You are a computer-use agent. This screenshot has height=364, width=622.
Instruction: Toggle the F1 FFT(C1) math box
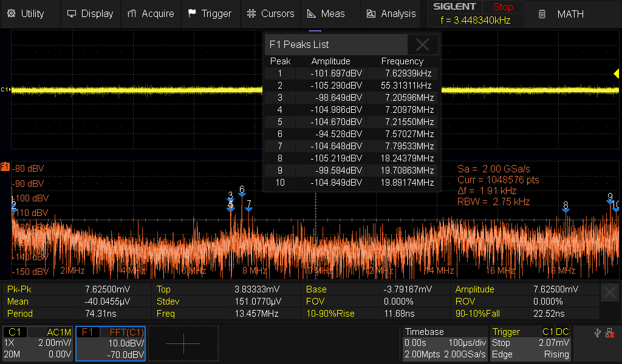click(111, 343)
